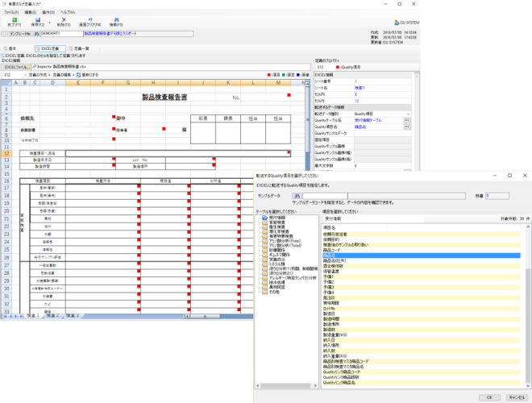Click the EXCELファイル button
Screen dimensions: 532x403
click(x=16, y=67)
